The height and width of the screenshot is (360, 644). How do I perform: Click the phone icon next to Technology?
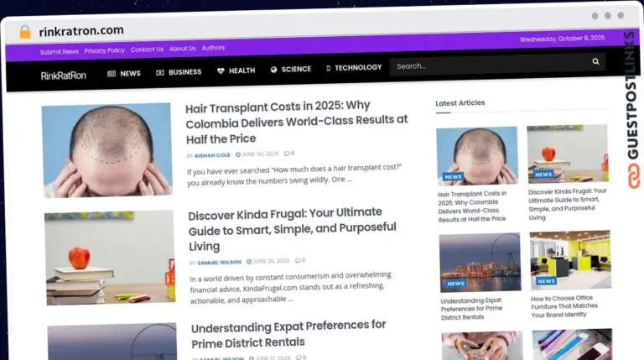(x=328, y=68)
